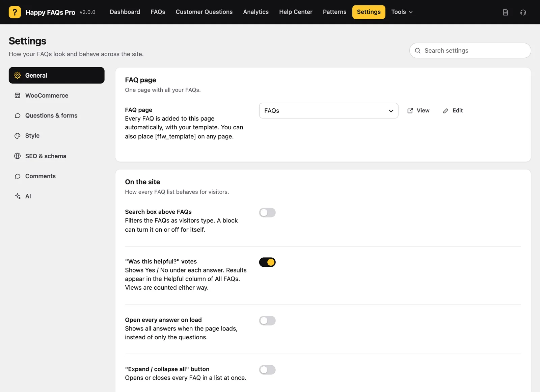Click the headset support icon

pos(523,12)
